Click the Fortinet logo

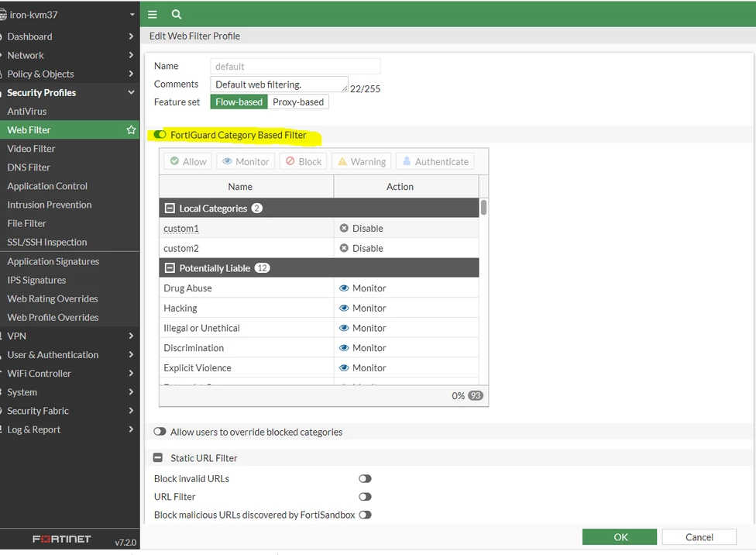pos(62,539)
